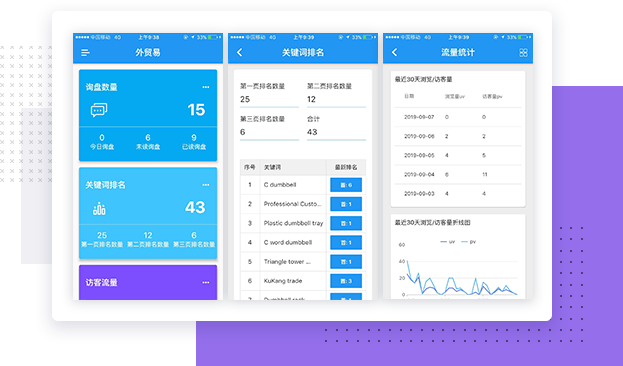Viewport: 623px width, 366px height.
Task: Click the ranking button for KuKang trade
Action: coord(346,281)
